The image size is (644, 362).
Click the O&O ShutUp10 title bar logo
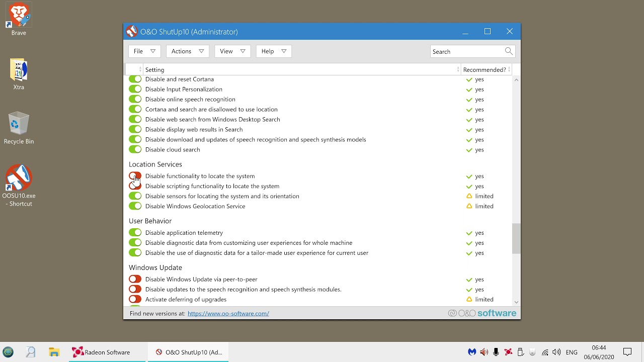click(x=132, y=31)
